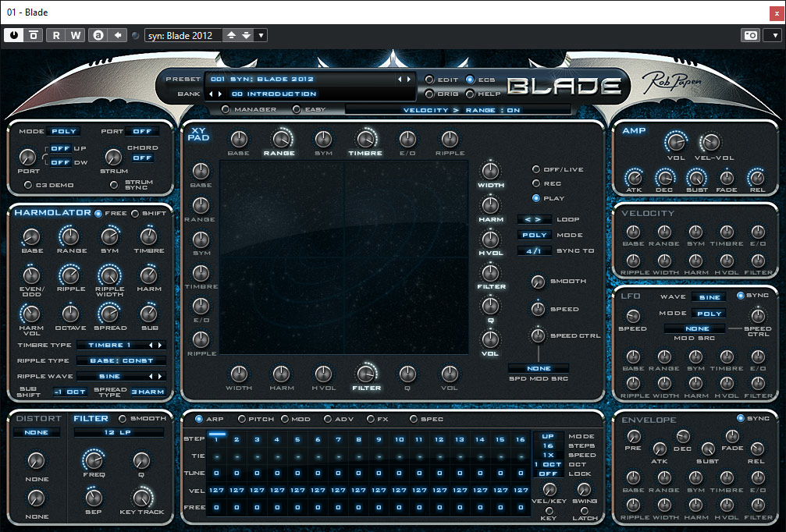Open the preset browser dropdown arrow

pyautogui.click(x=261, y=35)
